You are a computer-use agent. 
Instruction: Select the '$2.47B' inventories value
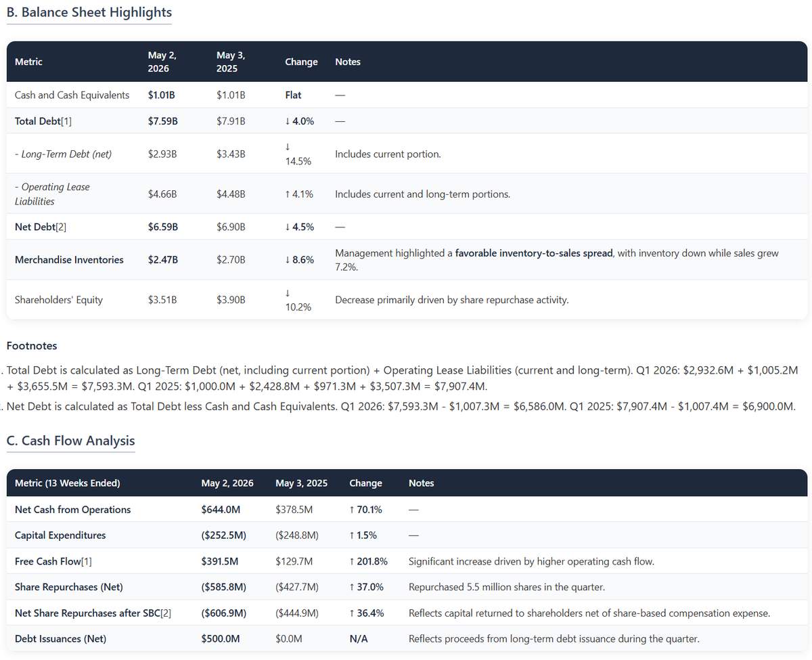162,259
